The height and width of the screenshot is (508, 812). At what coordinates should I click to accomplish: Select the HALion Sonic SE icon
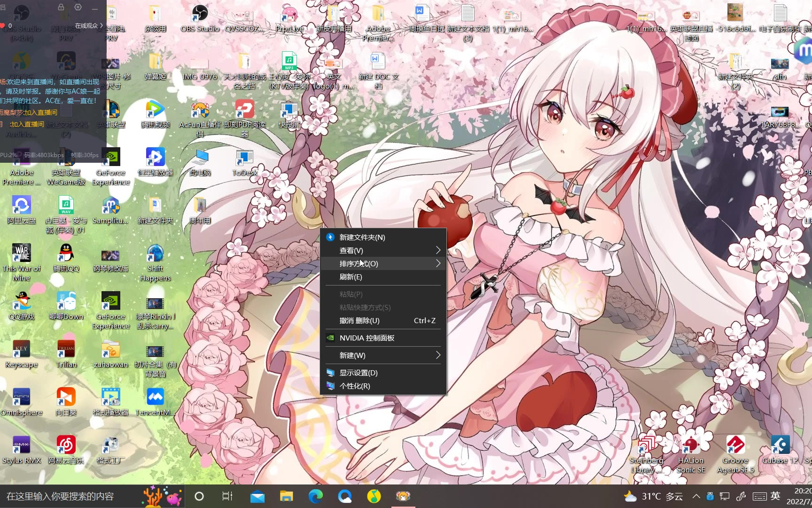691,455
